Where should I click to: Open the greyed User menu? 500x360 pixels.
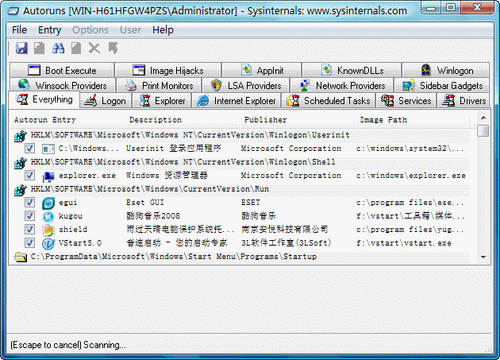(130, 30)
